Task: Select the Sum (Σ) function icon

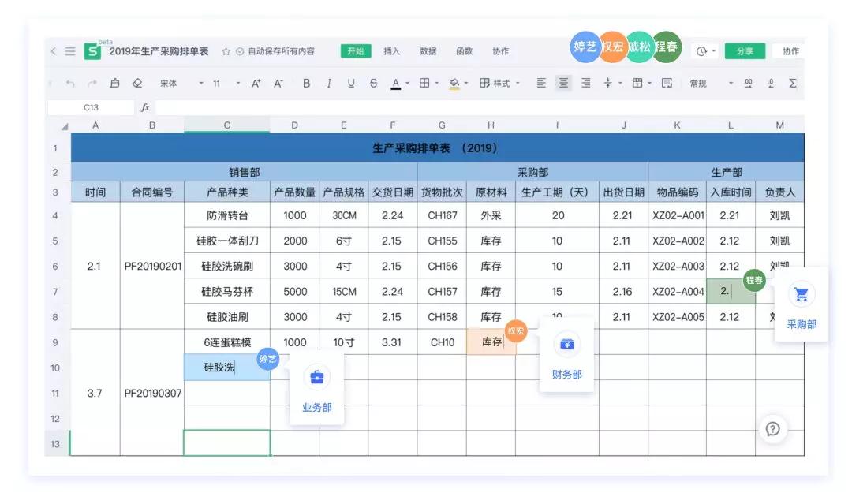Action: (x=793, y=83)
